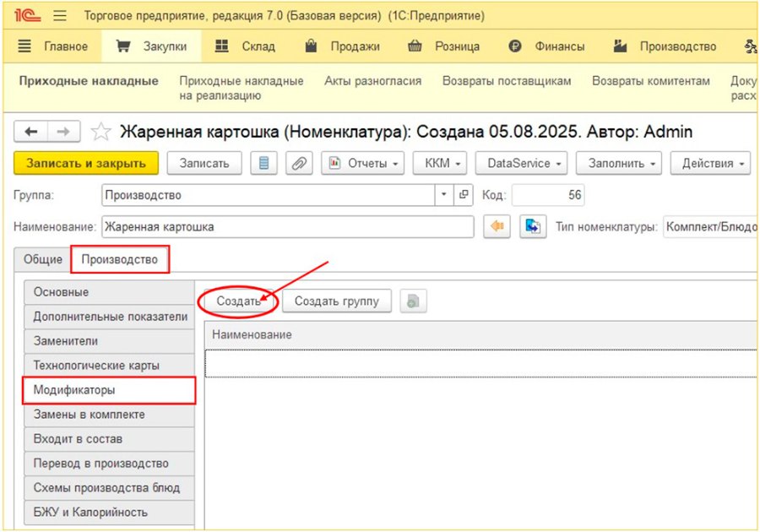Expand the DataService dropdown
760x532 pixels.
coord(521,163)
